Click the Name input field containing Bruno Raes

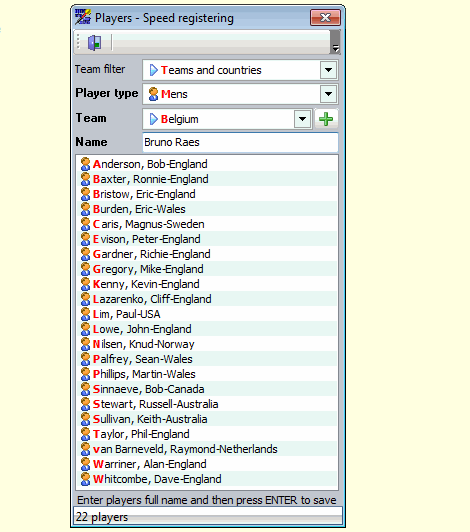coord(240,142)
